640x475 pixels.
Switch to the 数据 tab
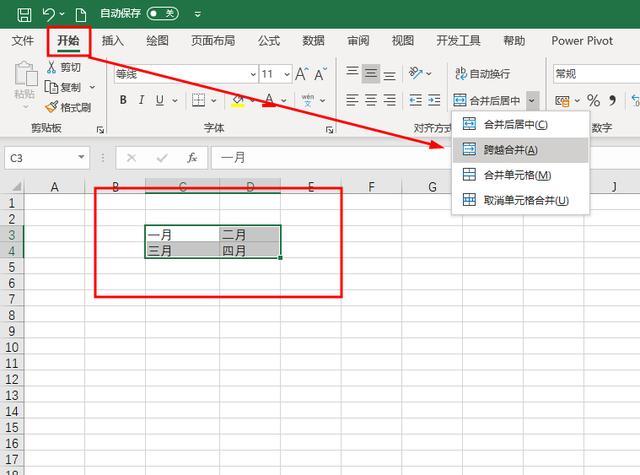313,41
